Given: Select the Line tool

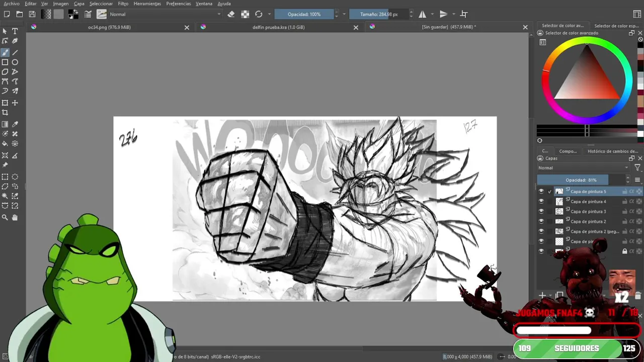Looking at the screenshot, I should 15,52.
